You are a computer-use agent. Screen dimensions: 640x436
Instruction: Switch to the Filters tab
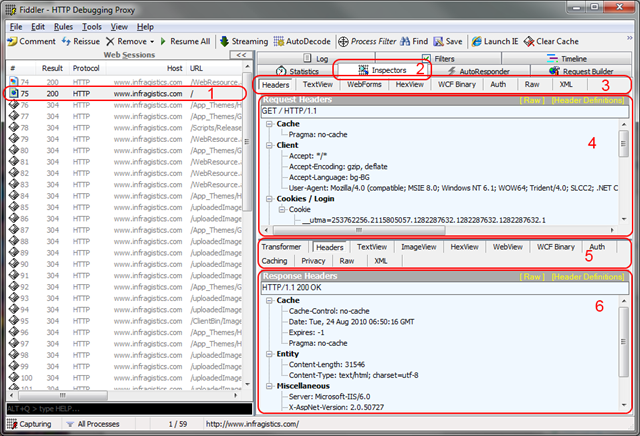438,58
